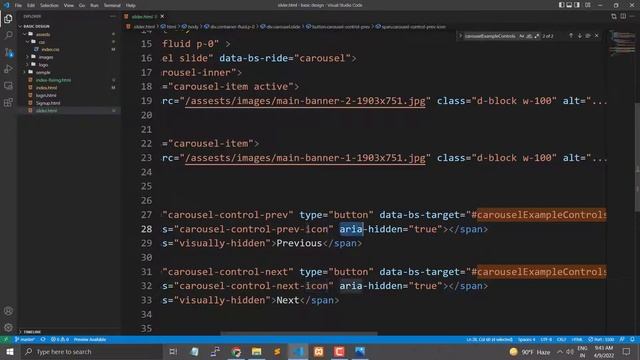
Task: Click div.container-fluid breadcrumb item
Action: click(229, 27)
